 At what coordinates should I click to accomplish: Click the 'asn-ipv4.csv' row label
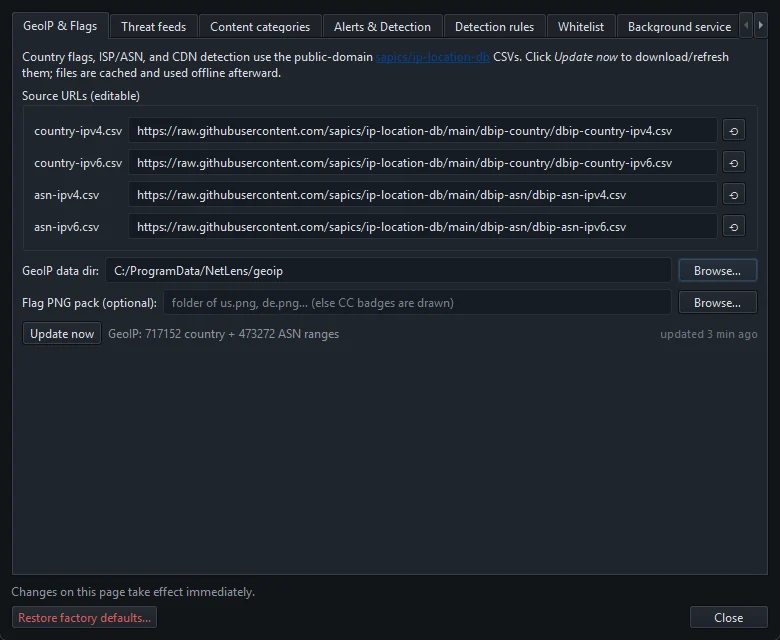tap(67, 195)
